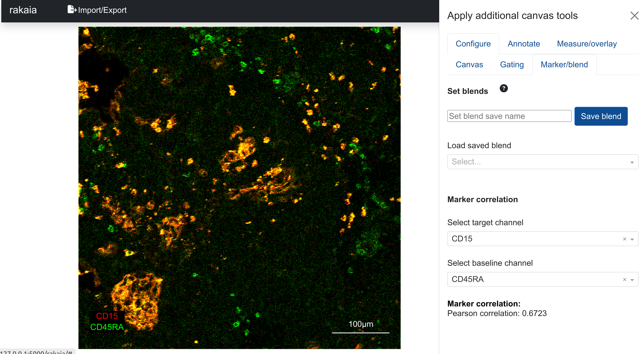Click the 100µm scale bar on the canvas

(x=360, y=333)
